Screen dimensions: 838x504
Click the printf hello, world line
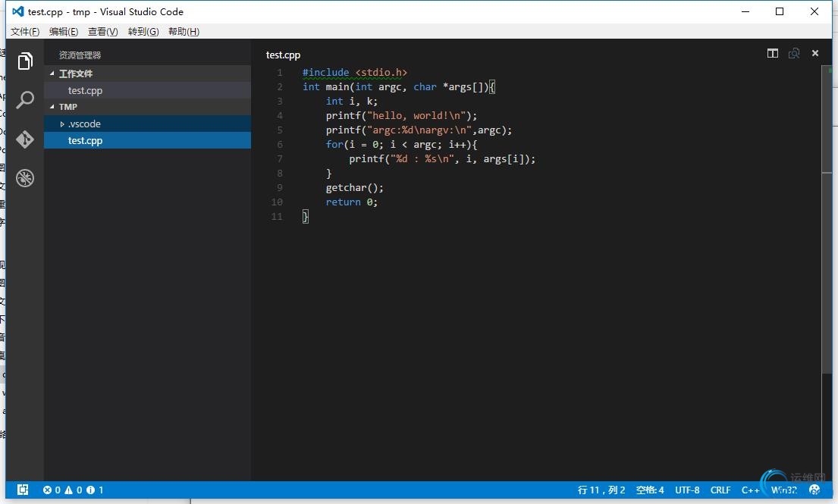(401, 115)
